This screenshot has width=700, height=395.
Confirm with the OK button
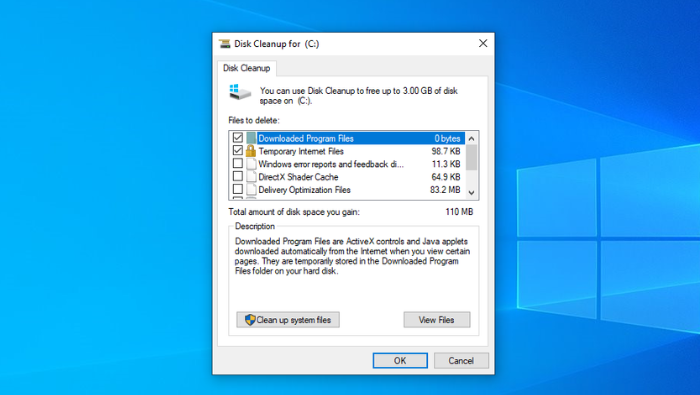[x=400, y=361]
